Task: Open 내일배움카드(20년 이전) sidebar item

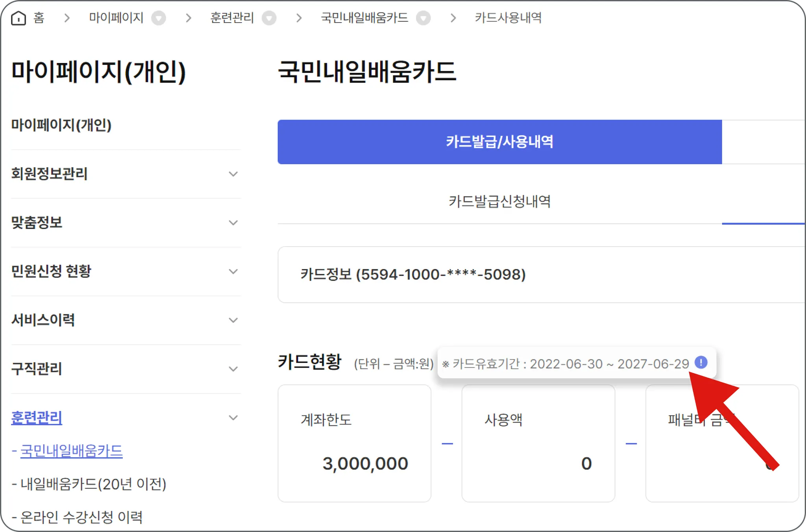Action: [93, 484]
